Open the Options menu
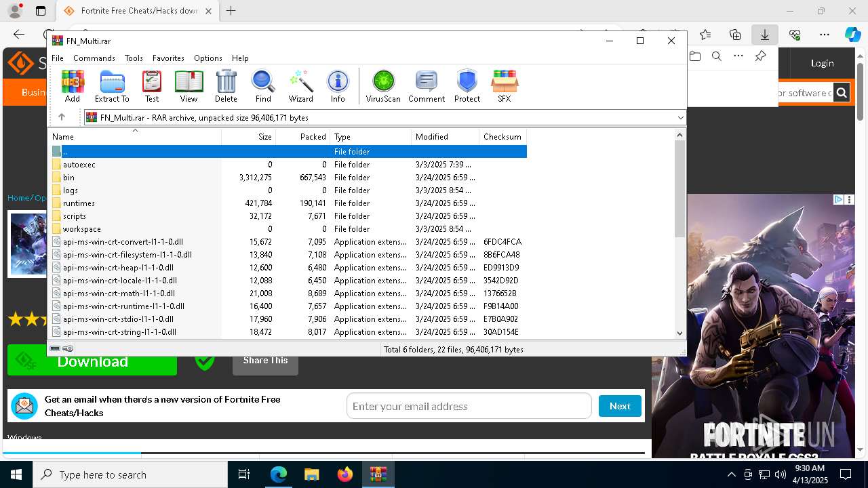The image size is (868, 488). point(208,58)
